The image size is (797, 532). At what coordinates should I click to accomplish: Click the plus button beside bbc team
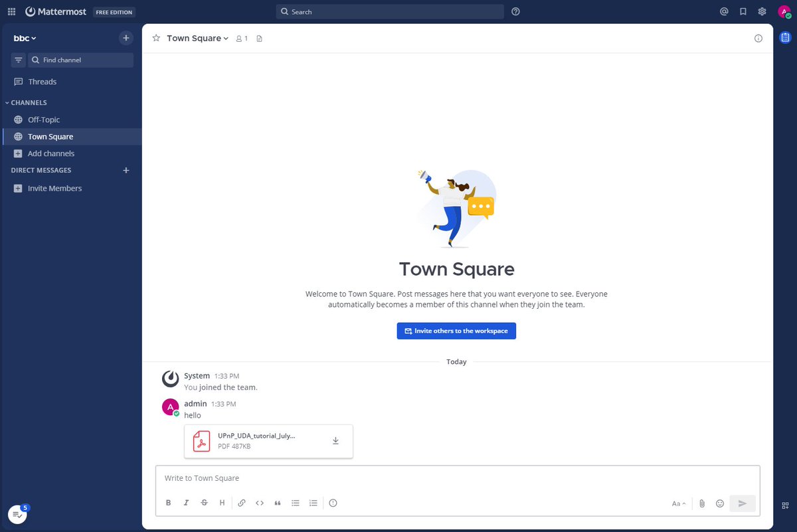pos(126,38)
